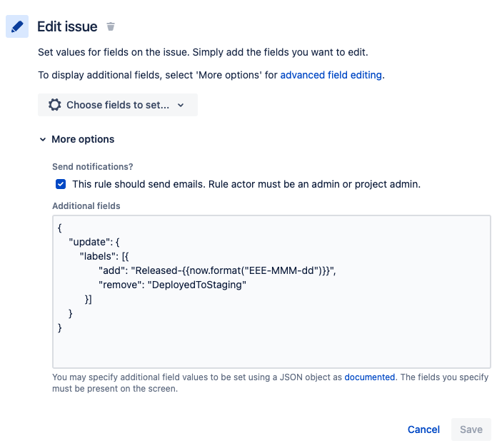Place cursor on the "add": "Released-" line
Image resolution: width=502 pixels, height=448 pixels.
coord(217,270)
